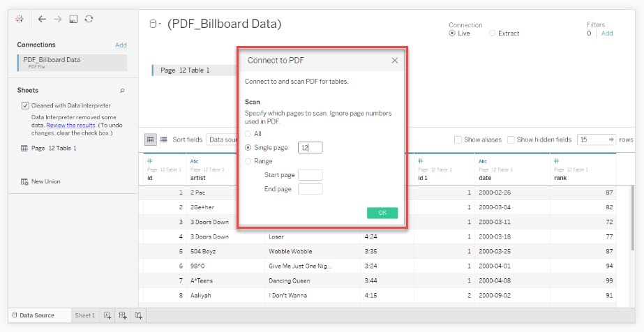Switch to the data grid view icon

pyautogui.click(x=151, y=139)
